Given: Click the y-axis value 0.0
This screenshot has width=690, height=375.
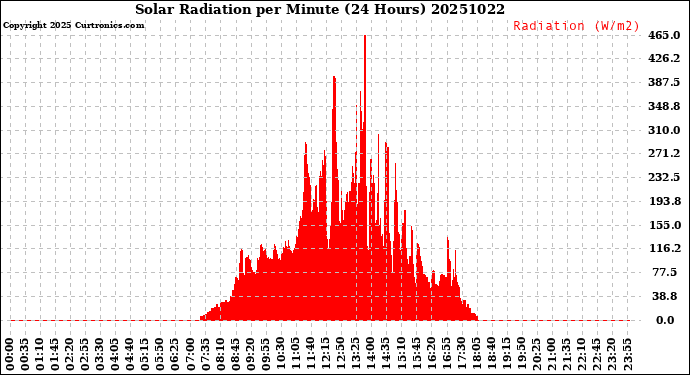Looking at the screenshot, I should click(665, 320).
